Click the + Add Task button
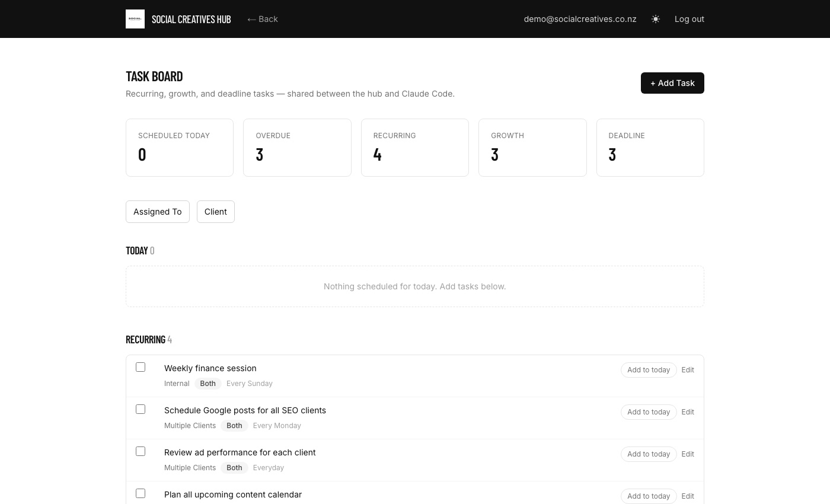Image resolution: width=830 pixels, height=504 pixels. tap(672, 83)
